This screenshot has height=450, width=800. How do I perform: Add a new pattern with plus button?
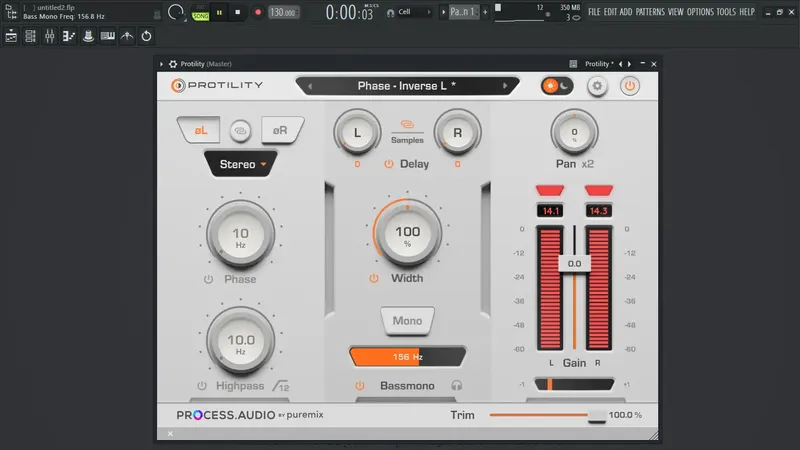485,12
